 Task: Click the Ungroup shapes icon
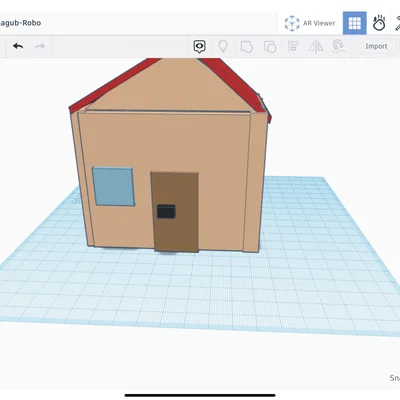270,46
